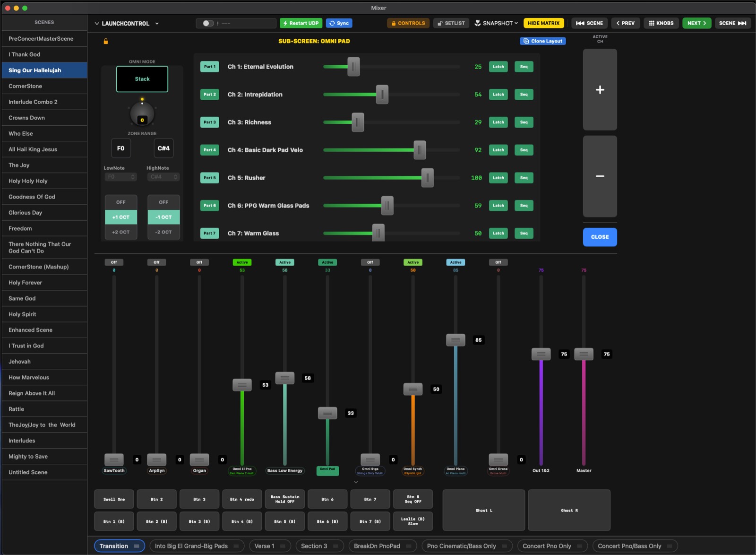The width and height of the screenshot is (756, 555).
Task: Open the KNOBS grid view
Action: pyautogui.click(x=661, y=23)
